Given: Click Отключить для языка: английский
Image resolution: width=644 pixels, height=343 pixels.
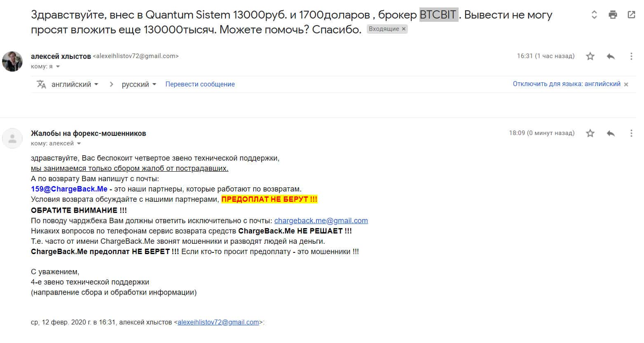Looking at the screenshot, I should tap(566, 84).
